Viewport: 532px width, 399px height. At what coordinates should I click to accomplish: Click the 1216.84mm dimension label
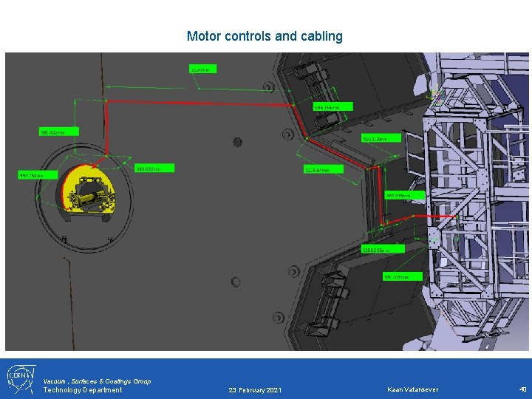pyautogui.click(x=324, y=169)
